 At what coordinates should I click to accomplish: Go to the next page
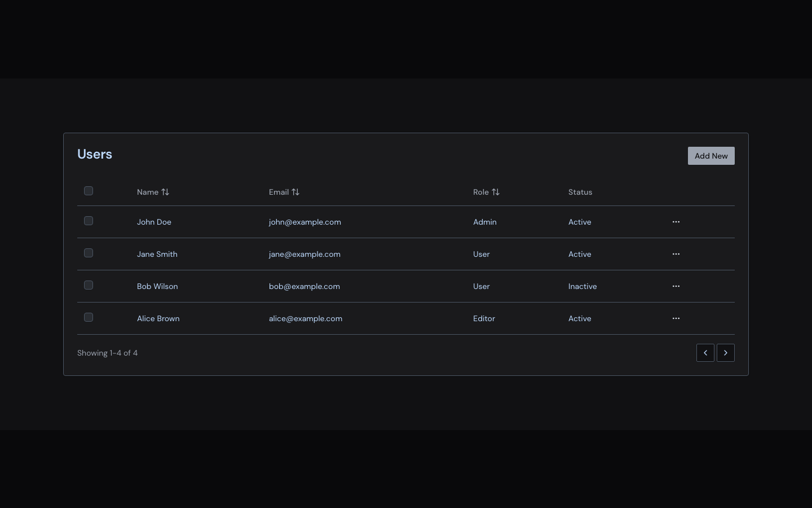point(726,353)
